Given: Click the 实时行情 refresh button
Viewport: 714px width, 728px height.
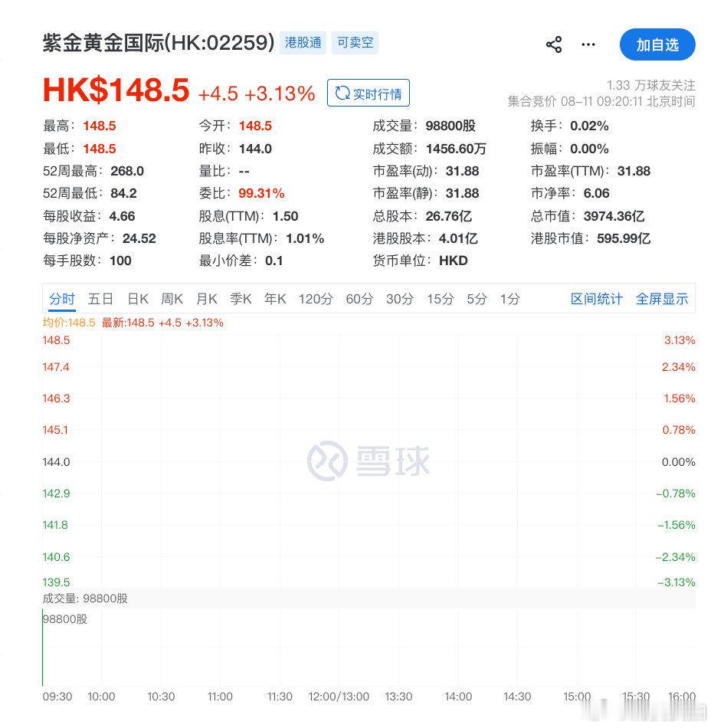Looking at the screenshot, I should (x=368, y=93).
